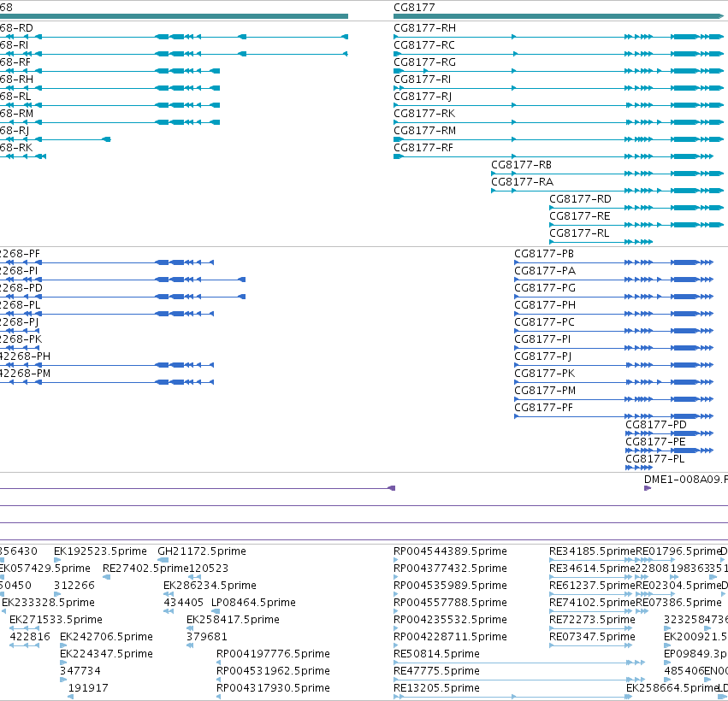
Task: Select EST label RP004531962.5prime
Action: (x=273, y=671)
